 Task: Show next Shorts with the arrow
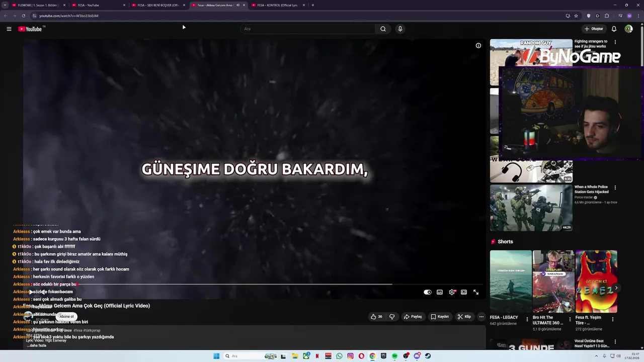[616, 288]
